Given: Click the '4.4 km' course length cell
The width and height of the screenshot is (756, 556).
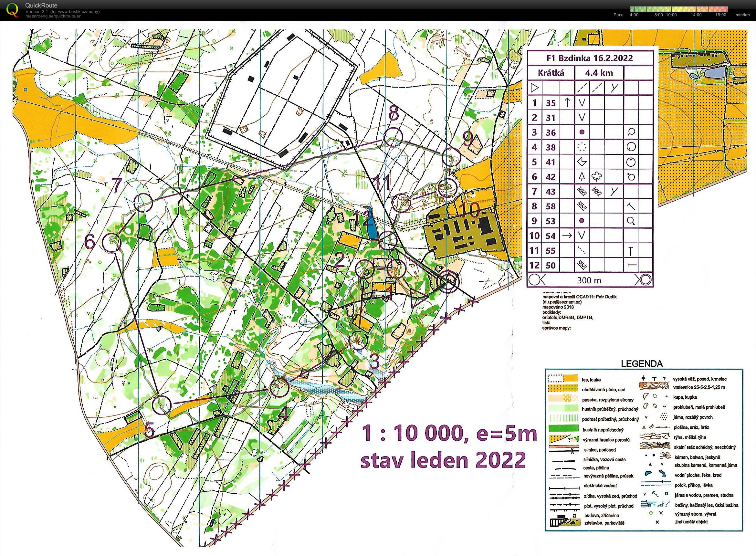Looking at the screenshot, I should [599, 73].
